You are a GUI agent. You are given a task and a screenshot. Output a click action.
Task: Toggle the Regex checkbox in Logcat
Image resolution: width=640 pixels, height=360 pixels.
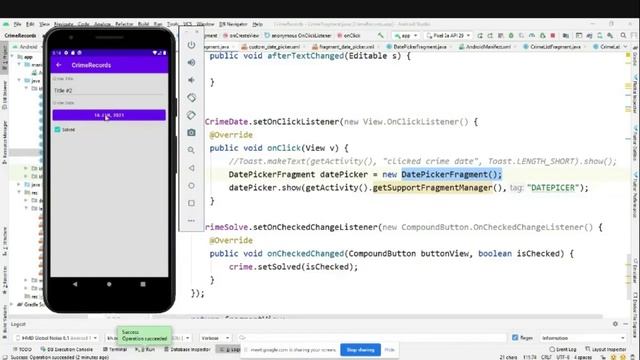point(515,338)
